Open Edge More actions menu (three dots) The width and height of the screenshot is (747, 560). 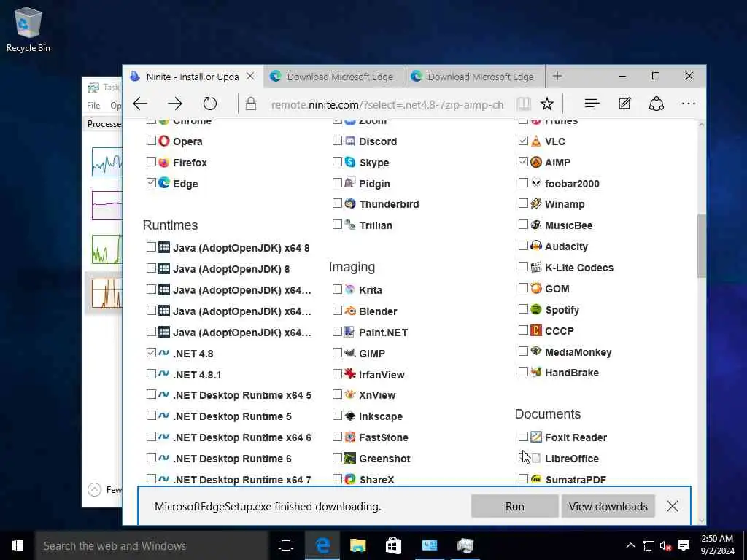pyautogui.click(x=688, y=104)
